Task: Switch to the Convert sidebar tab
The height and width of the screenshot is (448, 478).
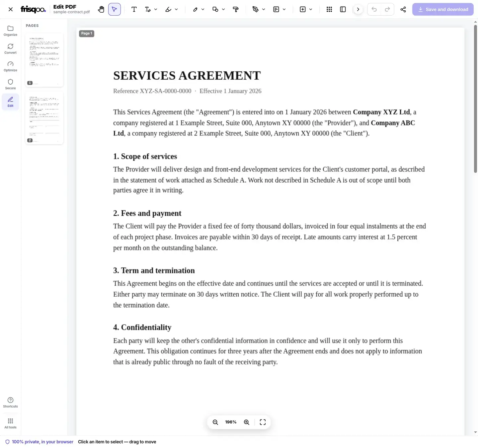Action: (10, 49)
